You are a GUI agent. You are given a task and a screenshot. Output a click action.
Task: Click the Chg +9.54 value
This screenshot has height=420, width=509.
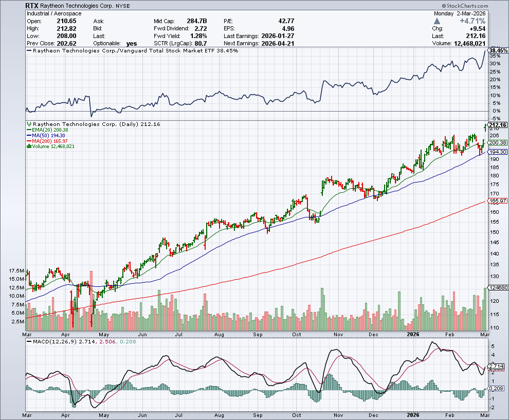click(477, 29)
